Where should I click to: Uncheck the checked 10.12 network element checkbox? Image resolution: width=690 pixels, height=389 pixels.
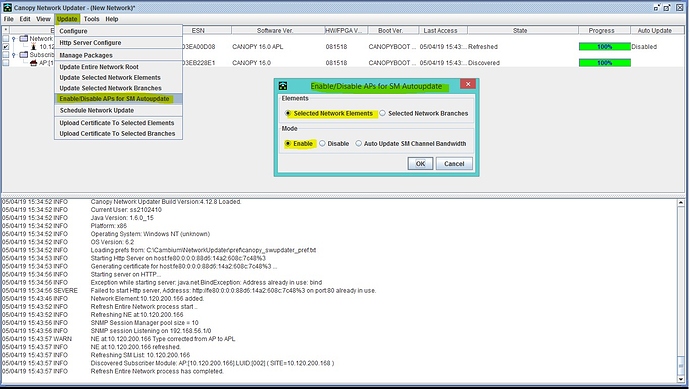6,47
